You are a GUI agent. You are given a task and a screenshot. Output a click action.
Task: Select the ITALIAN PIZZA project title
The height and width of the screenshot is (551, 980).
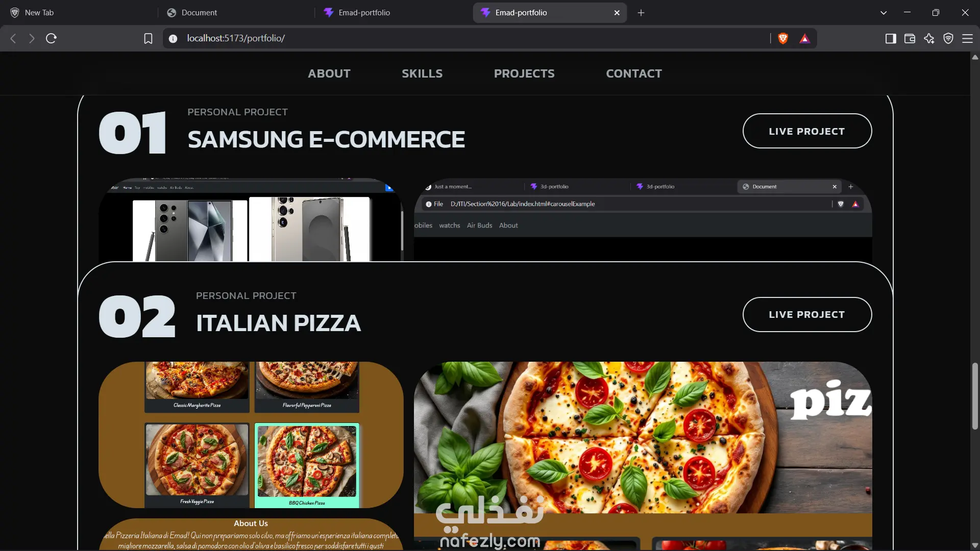pos(279,323)
